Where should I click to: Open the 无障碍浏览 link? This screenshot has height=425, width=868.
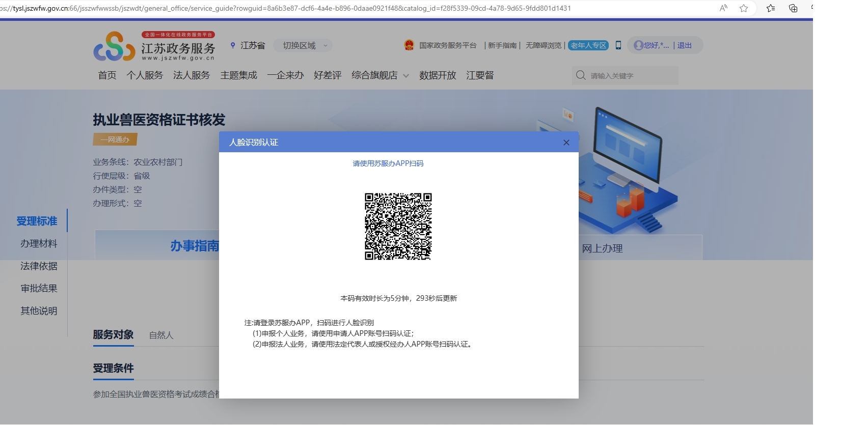(x=544, y=45)
